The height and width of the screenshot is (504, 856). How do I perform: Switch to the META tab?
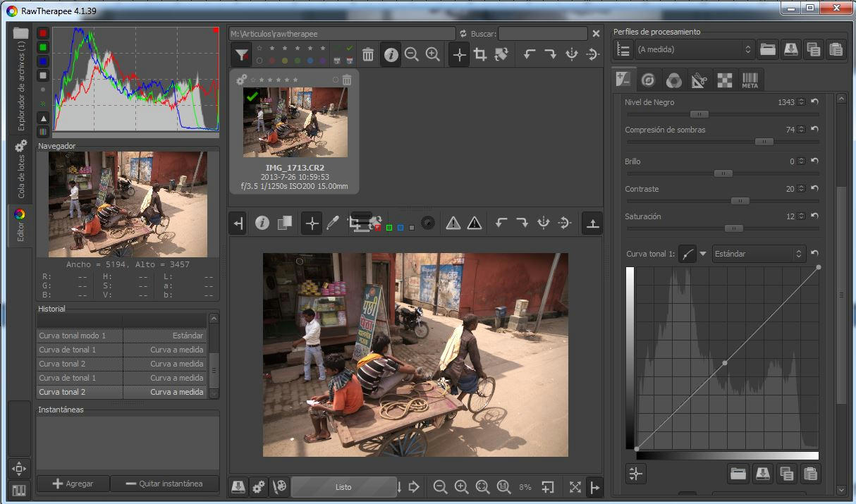coord(750,80)
